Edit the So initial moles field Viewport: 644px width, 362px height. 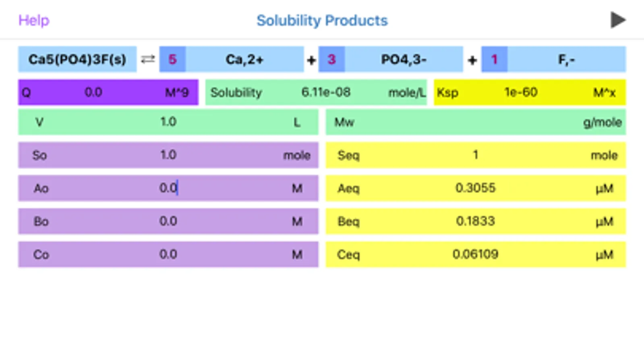[x=168, y=155]
